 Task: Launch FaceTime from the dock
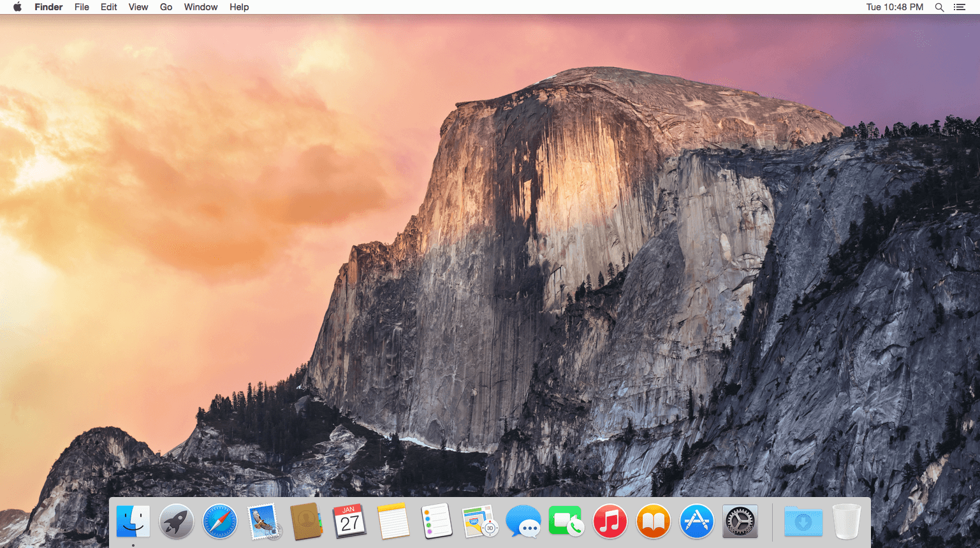click(566, 521)
